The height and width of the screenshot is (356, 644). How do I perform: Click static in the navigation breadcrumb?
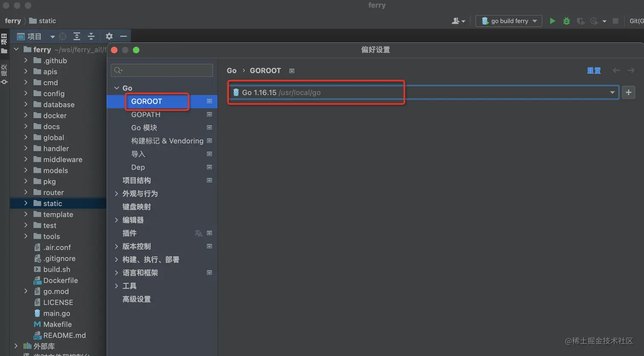43,21
